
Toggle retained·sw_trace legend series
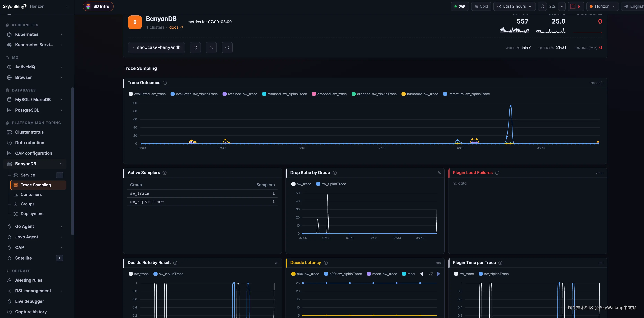[240, 94]
